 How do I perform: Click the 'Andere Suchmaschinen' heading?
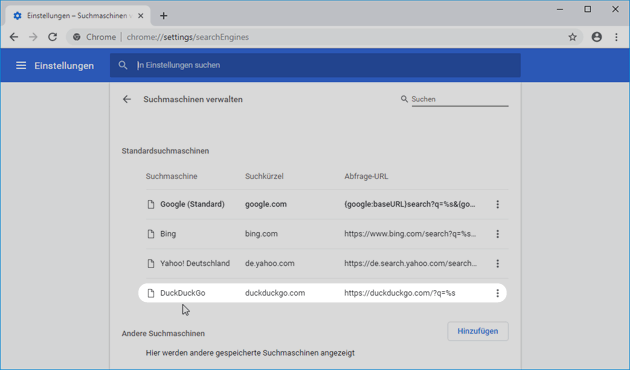(x=163, y=333)
